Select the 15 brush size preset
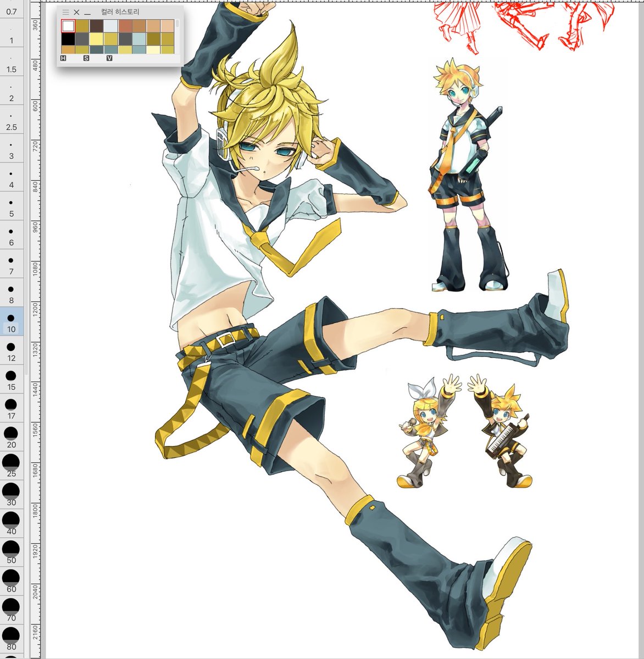 11,379
